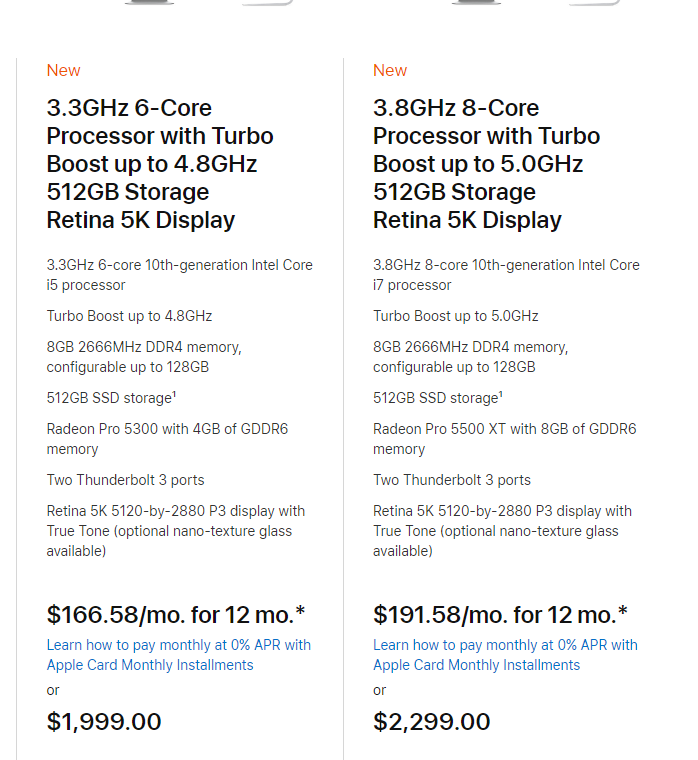Click Turbo Boost up to 5.0GHz spec line
The width and height of the screenshot is (698, 760).
[x=456, y=316]
